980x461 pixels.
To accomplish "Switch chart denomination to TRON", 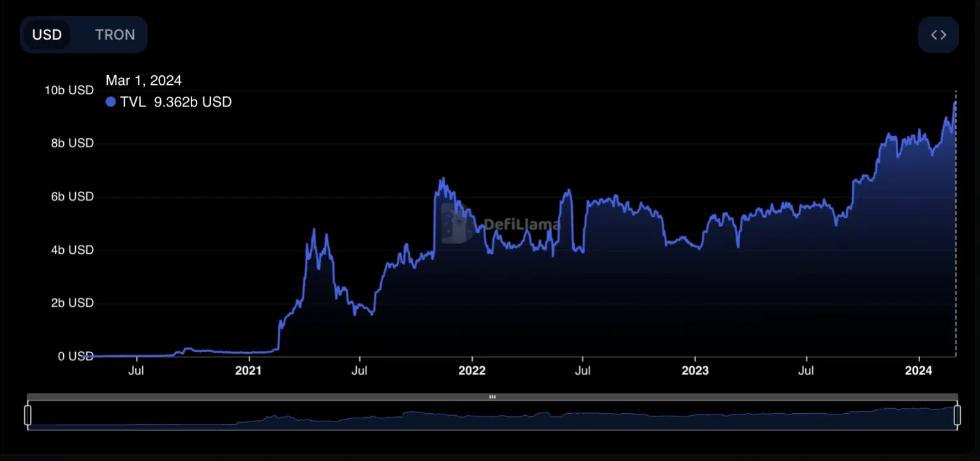I will (x=115, y=34).
